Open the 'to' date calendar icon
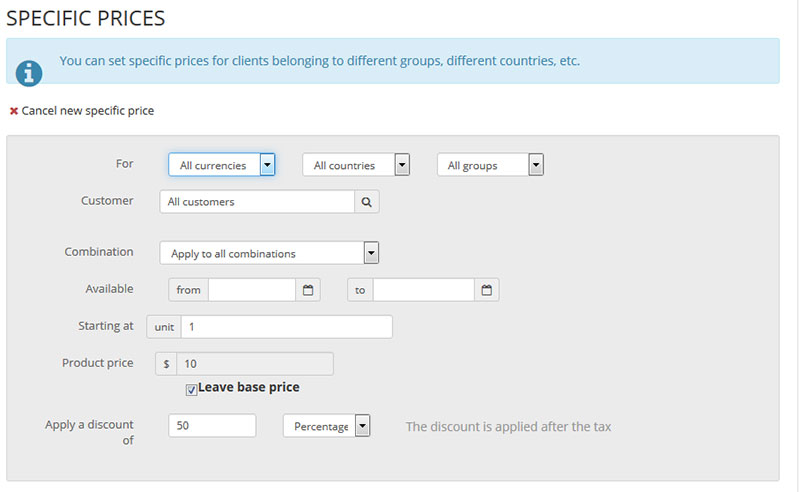Viewport: 800px width, 492px height. (487, 290)
